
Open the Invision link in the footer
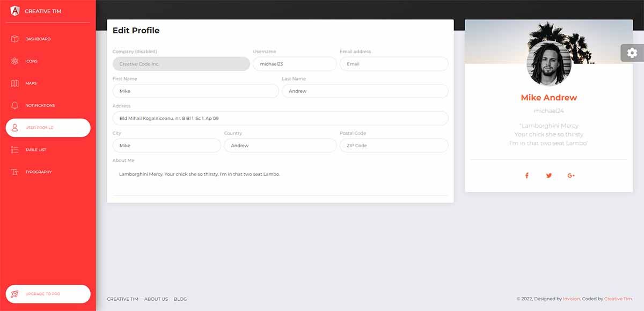coord(572,299)
